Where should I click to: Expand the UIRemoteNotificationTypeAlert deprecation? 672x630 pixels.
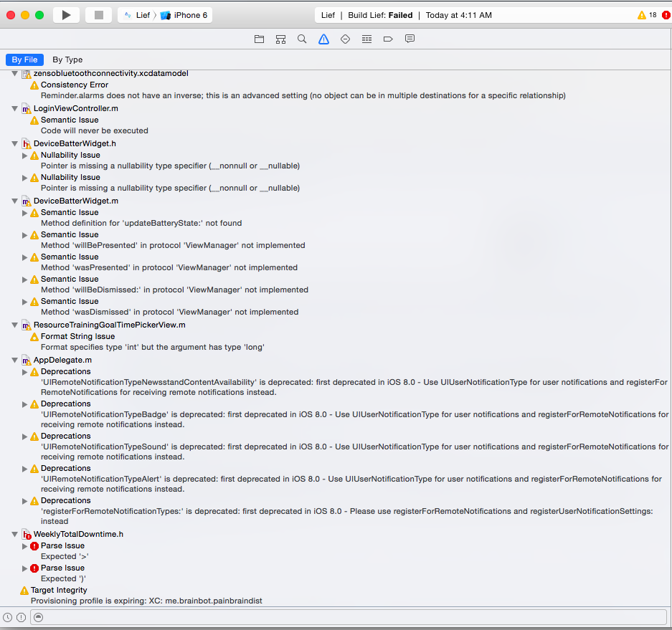[25, 469]
